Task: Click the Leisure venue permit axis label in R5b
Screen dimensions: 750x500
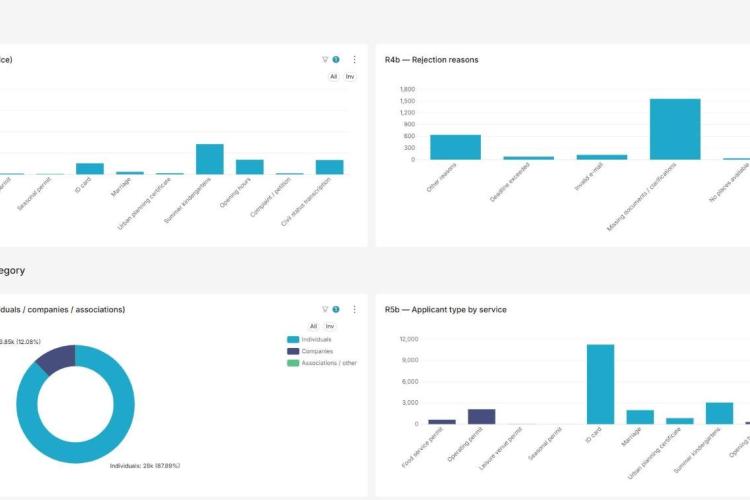Action: click(500, 449)
